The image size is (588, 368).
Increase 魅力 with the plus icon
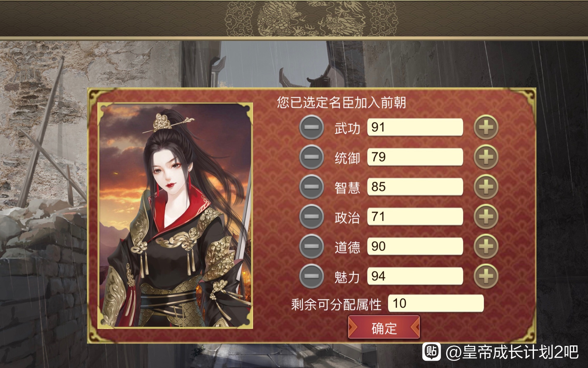pos(486,276)
